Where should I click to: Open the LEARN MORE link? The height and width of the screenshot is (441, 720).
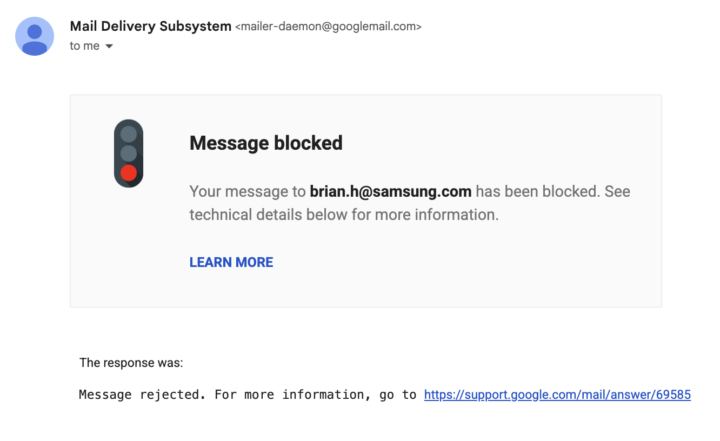point(231,262)
